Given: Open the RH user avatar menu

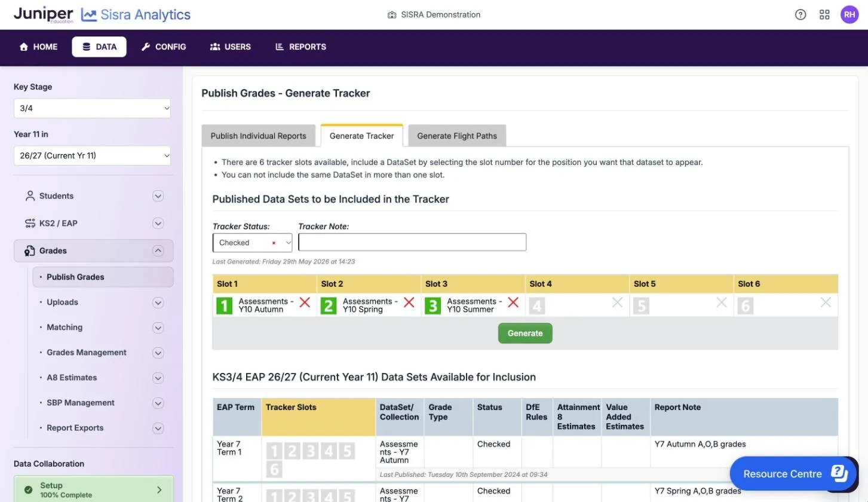Looking at the screenshot, I should click(849, 15).
